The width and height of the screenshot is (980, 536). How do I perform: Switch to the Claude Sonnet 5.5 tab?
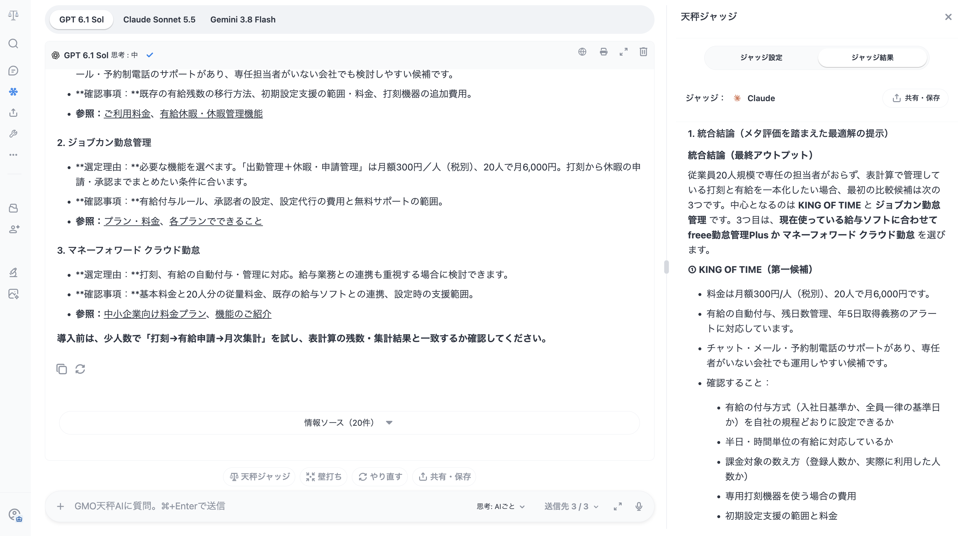point(159,20)
